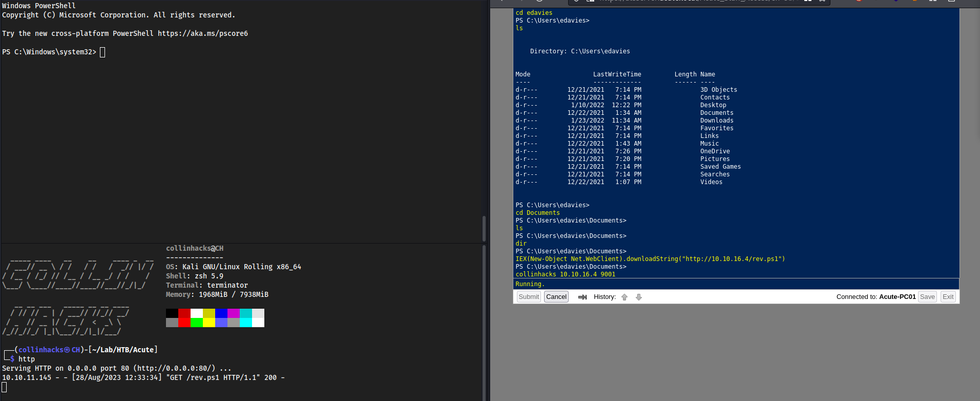Click the 'Shell: zsh 5.9' line
Image resolution: width=980 pixels, height=401 pixels.
point(195,276)
